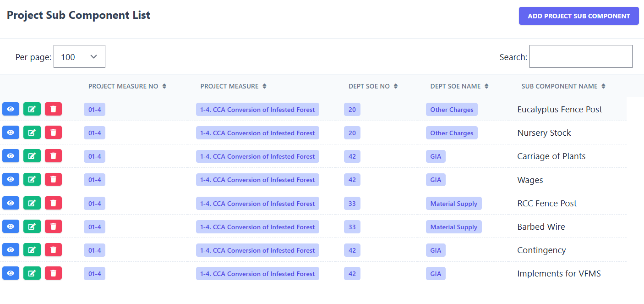Delete the Barbed Wire entry
Image resolution: width=644 pixels, height=304 pixels.
pyautogui.click(x=53, y=226)
